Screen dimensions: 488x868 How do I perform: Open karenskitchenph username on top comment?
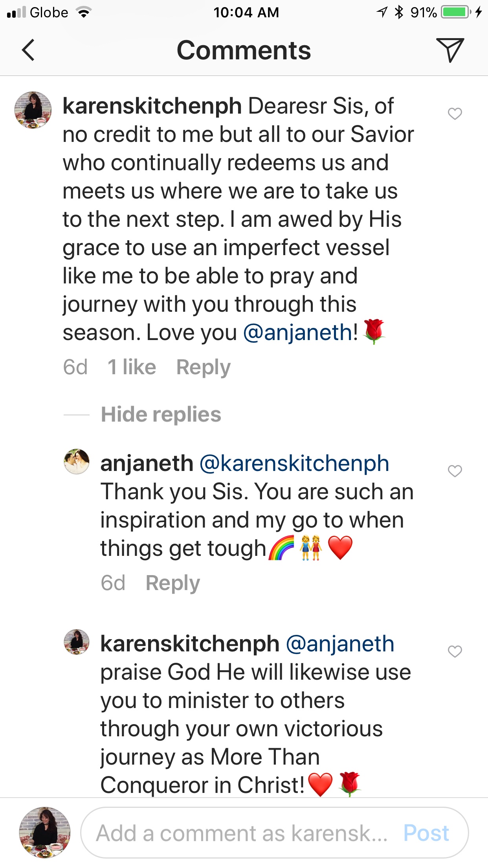click(x=152, y=106)
